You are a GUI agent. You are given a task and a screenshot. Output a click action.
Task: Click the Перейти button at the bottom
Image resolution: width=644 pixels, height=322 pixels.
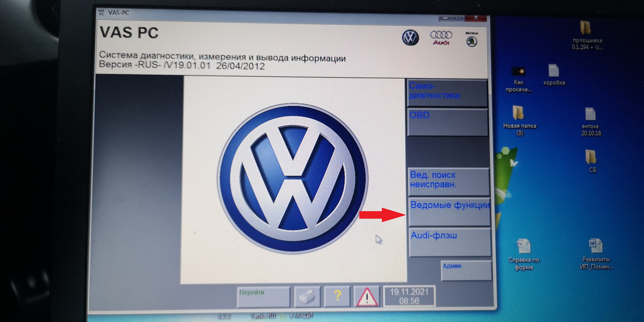coord(263,297)
